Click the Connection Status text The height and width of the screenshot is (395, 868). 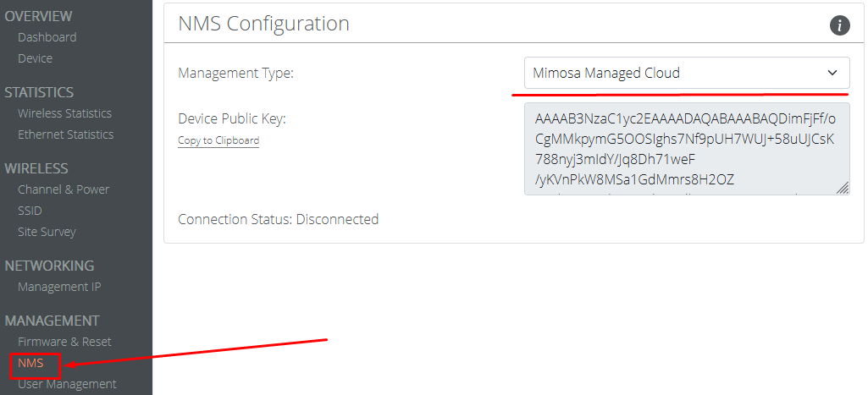tap(278, 219)
